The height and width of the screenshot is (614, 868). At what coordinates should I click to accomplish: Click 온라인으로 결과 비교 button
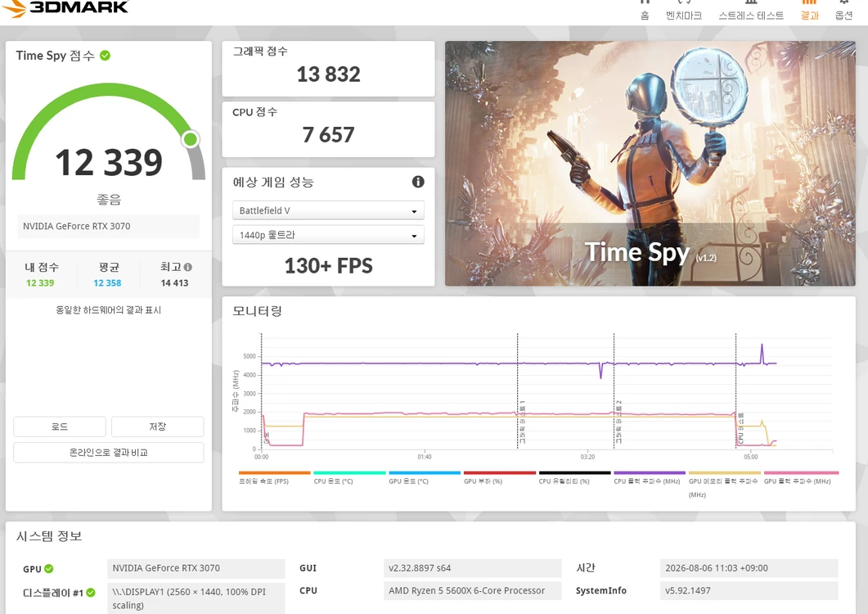[x=109, y=453]
